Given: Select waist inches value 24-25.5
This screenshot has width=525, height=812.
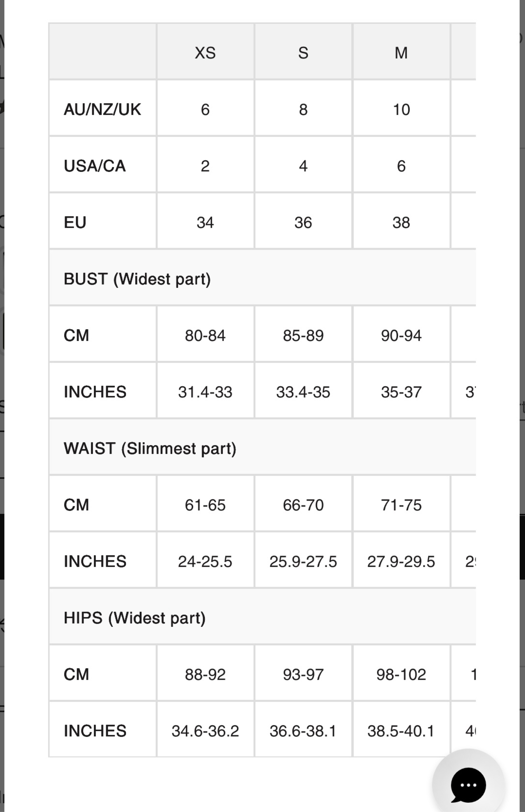Looking at the screenshot, I should [205, 562].
